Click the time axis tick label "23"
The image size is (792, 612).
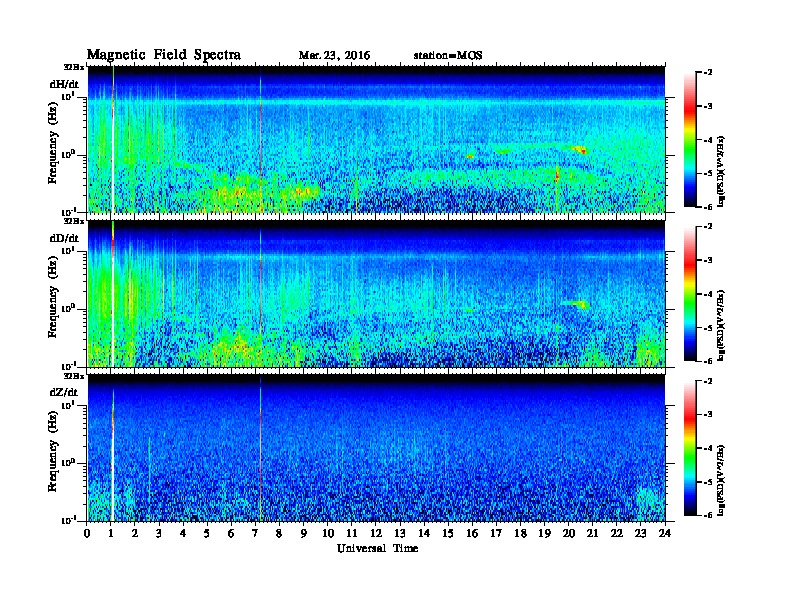(640, 533)
